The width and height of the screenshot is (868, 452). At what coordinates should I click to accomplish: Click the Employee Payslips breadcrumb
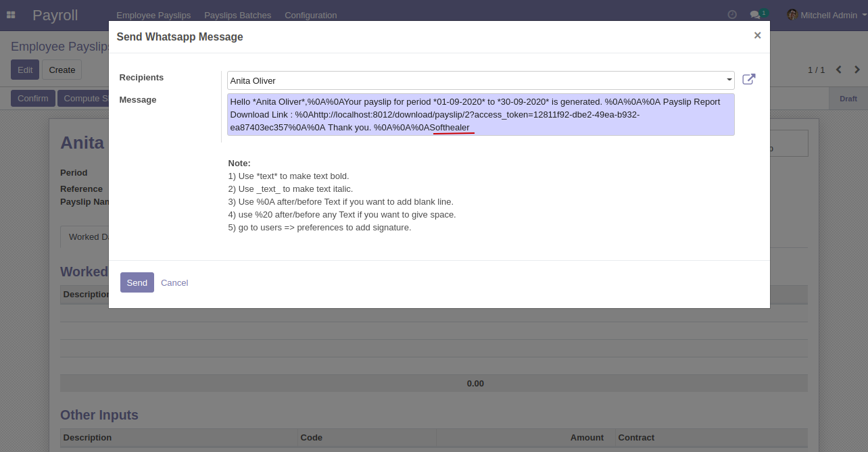tap(60, 47)
